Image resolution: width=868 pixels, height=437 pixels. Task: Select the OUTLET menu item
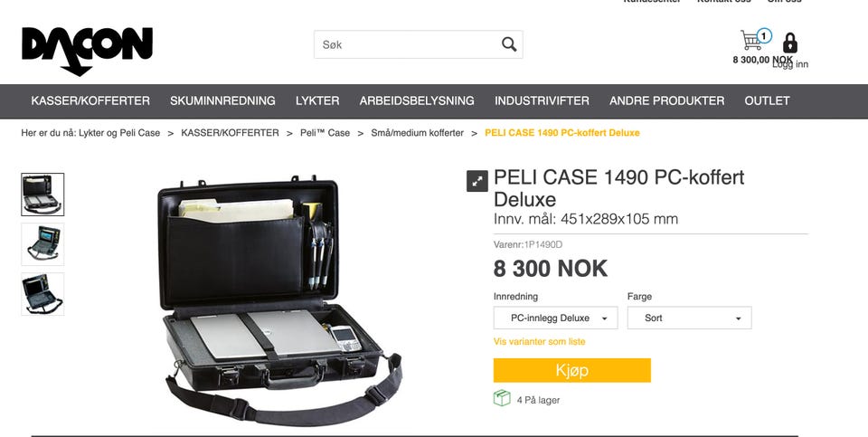pos(767,100)
